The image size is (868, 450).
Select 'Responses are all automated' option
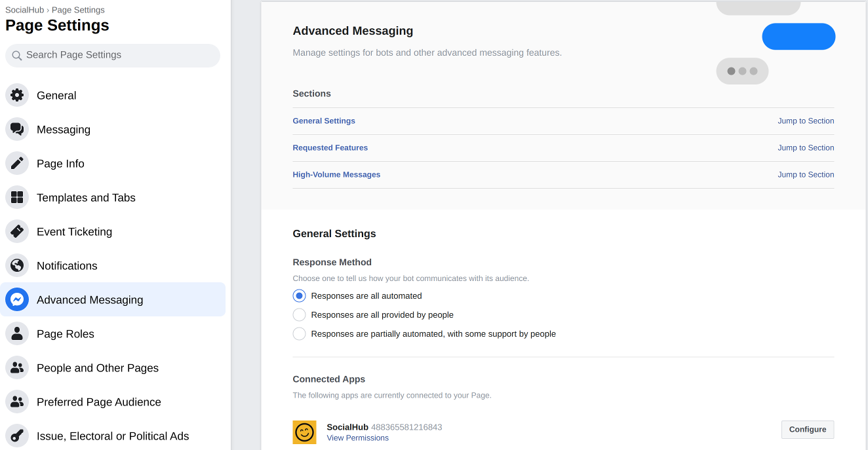click(x=299, y=296)
